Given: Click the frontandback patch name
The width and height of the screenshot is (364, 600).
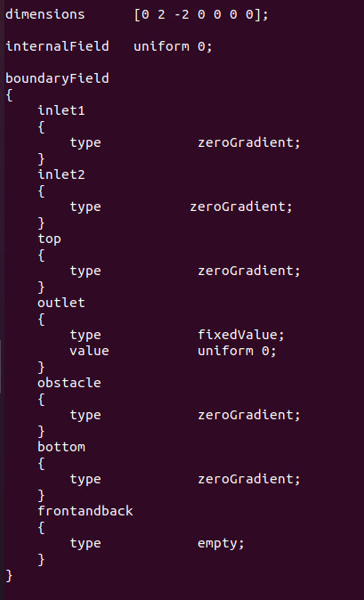Looking at the screenshot, I should coord(85,511).
